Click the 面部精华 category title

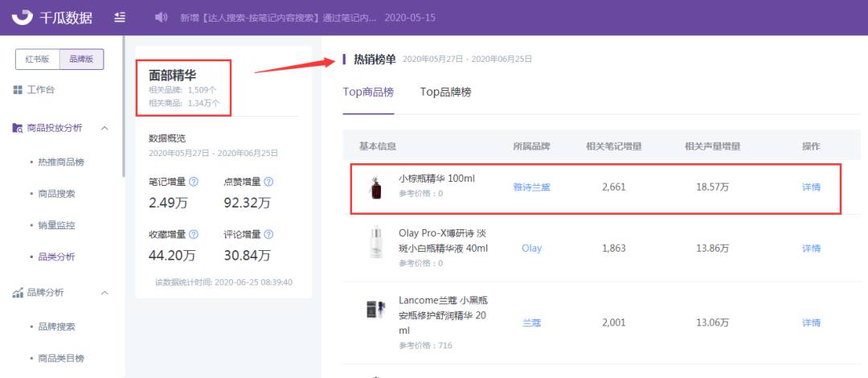172,76
